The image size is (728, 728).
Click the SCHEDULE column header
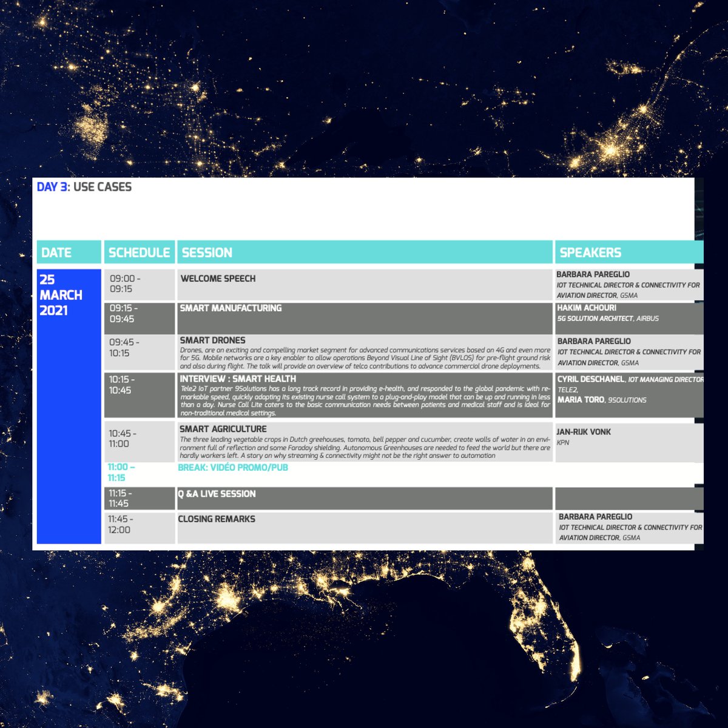coord(138,252)
